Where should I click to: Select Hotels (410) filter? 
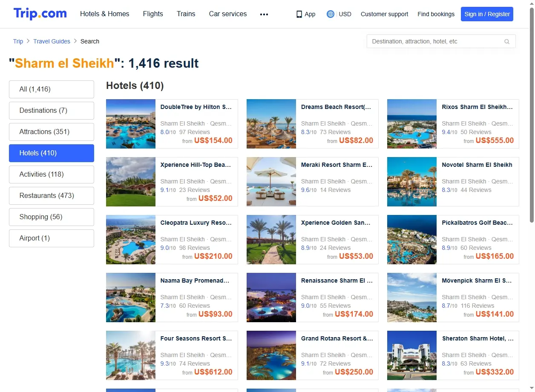(52, 153)
